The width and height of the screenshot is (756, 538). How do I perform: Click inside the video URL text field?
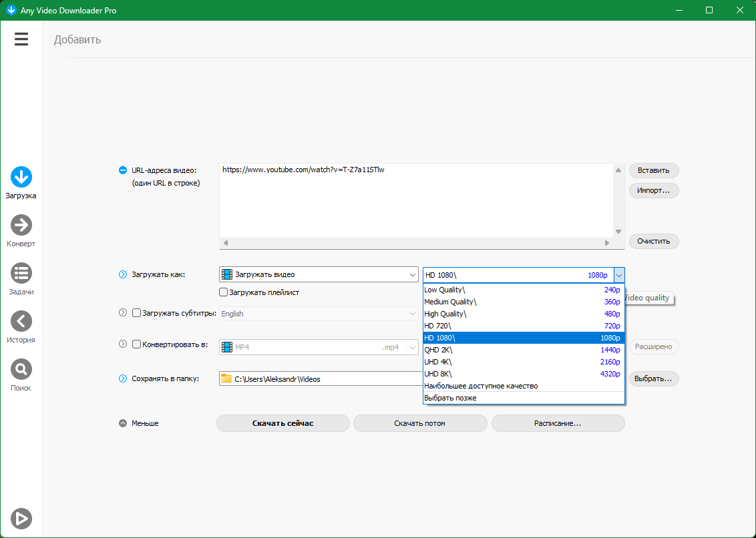pyautogui.click(x=414, y=200)
